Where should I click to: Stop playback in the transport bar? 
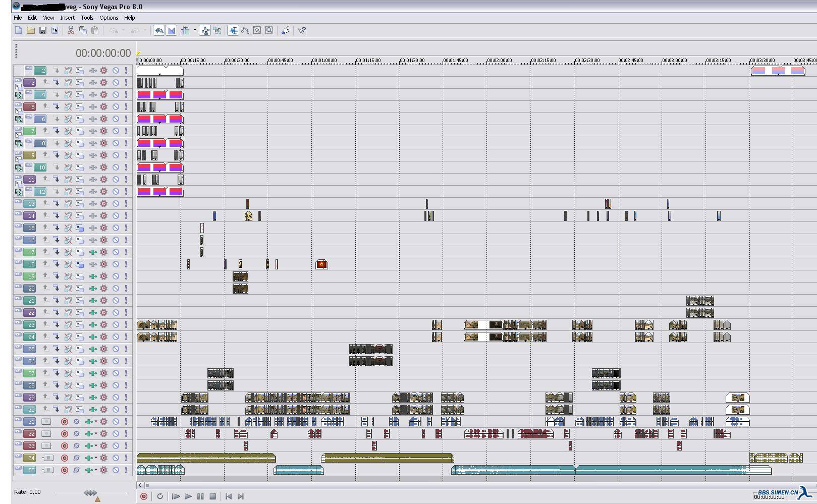[212, 496]
